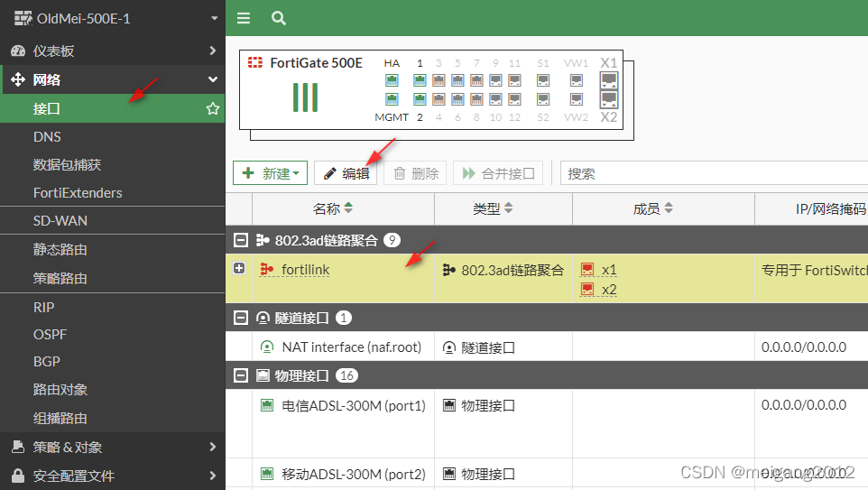This screenshot has height=490, width=868.
Task: Collapse 物理接口 group
Action: [x=240, y=375]
